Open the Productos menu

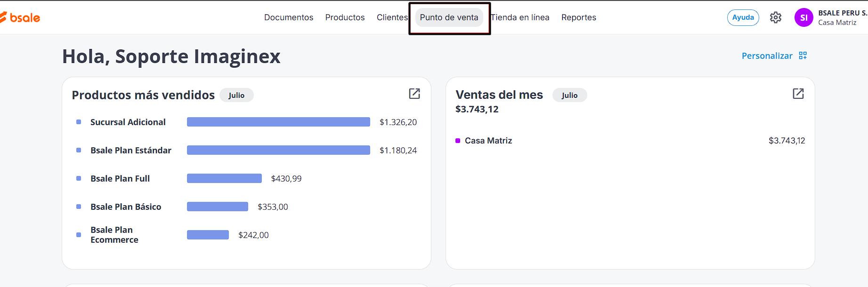(x=345, y=17)
